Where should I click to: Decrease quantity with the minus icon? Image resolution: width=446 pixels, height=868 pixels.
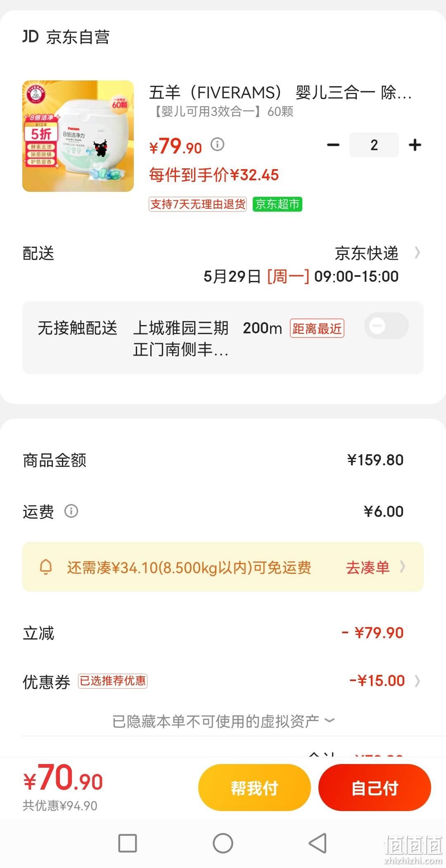pyautogui.click(x=333, y=145)
